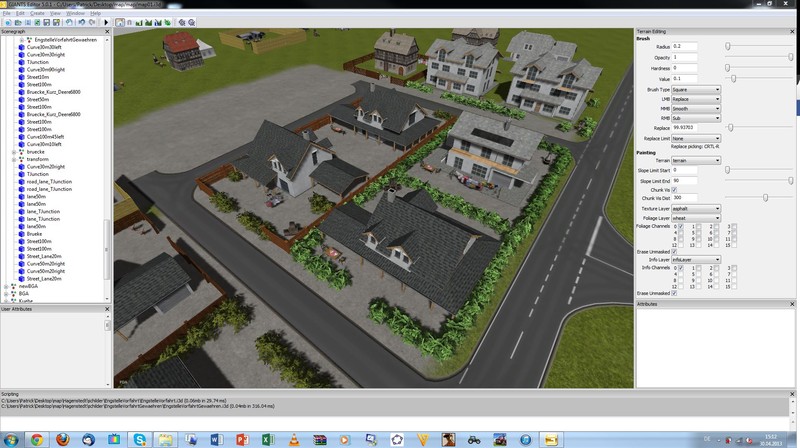Viewport: 800px width, 448px height.
Task: Select the Curve100m45left tree item
Action: click(x=45, y=137)
